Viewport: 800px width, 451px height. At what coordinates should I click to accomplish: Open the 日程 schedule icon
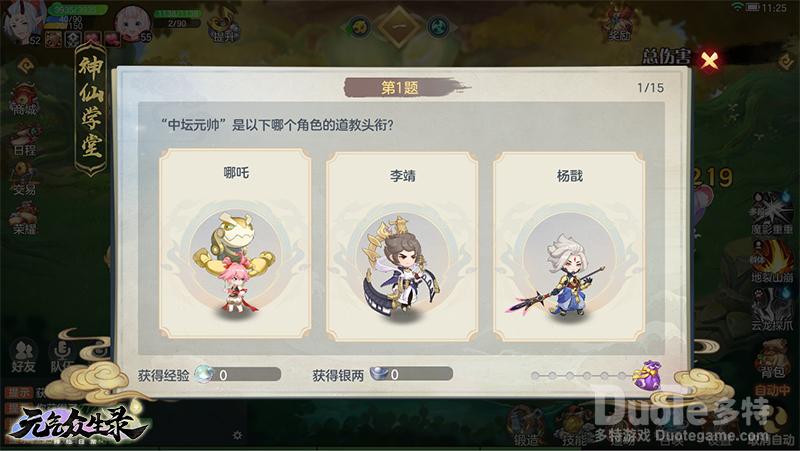coord(24,141)
